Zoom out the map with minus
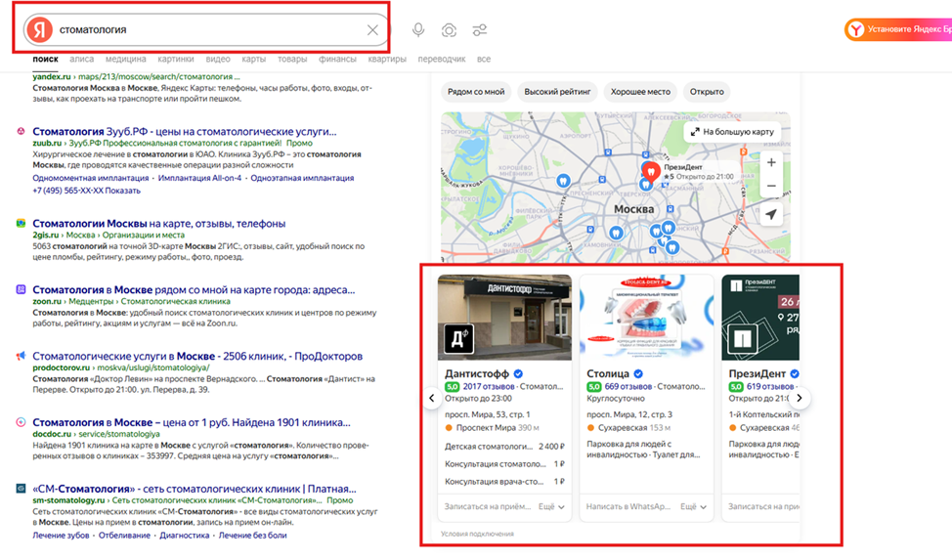Viewport: 952px width, 560px height. click(x=771, y=186)
